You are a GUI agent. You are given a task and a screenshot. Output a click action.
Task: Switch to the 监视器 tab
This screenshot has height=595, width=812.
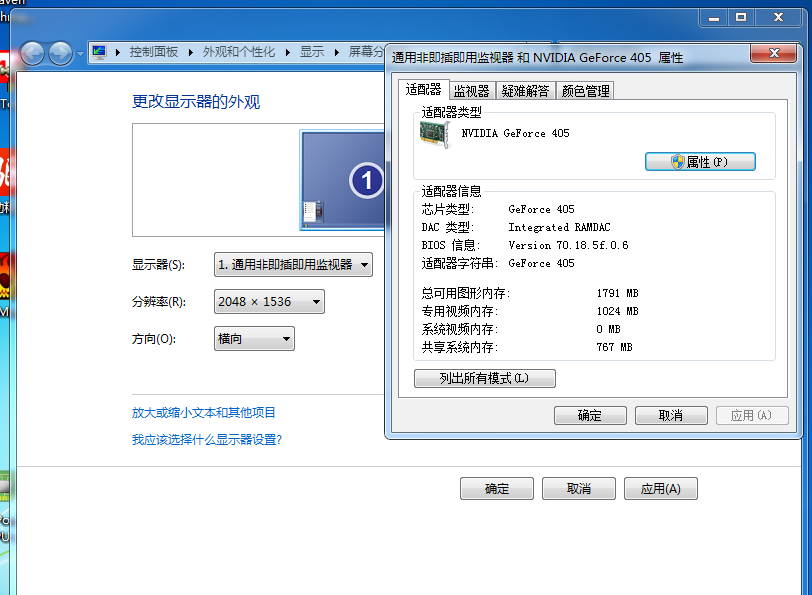click(x=472, y=91)
